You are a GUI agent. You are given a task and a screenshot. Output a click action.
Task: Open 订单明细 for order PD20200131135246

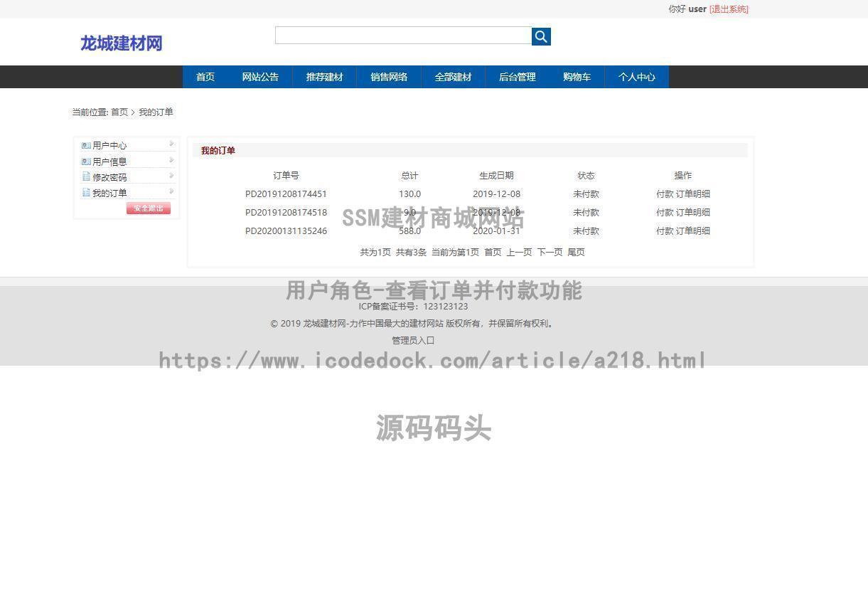(694, 231)
